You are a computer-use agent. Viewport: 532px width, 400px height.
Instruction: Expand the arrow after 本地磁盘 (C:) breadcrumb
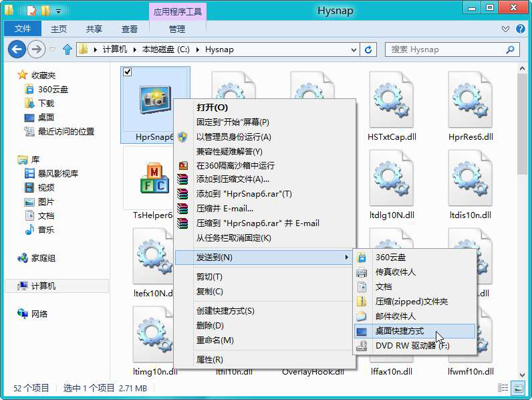click(x=198, y=49)
